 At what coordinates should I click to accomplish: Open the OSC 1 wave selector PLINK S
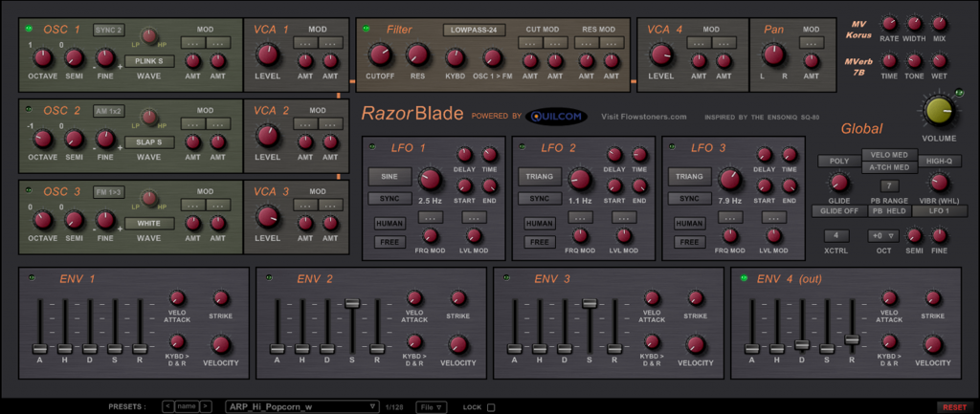(148, 62)
